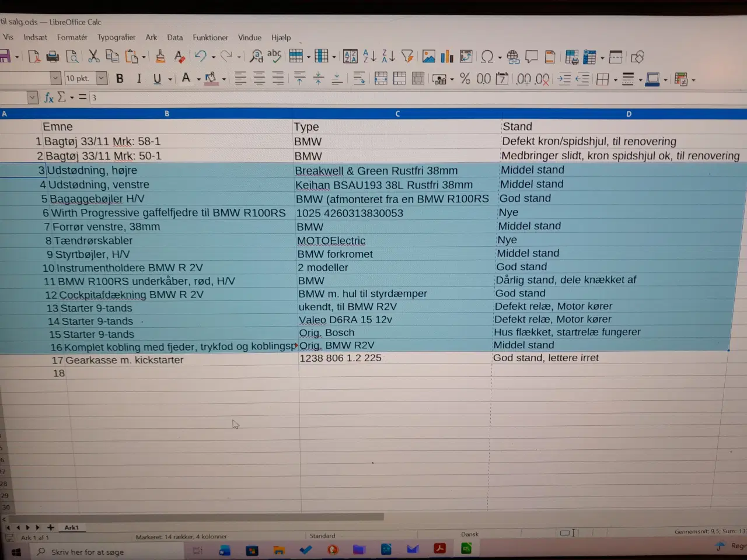
Task: Click the background color highlighter swatch
Action: [211, 79]
